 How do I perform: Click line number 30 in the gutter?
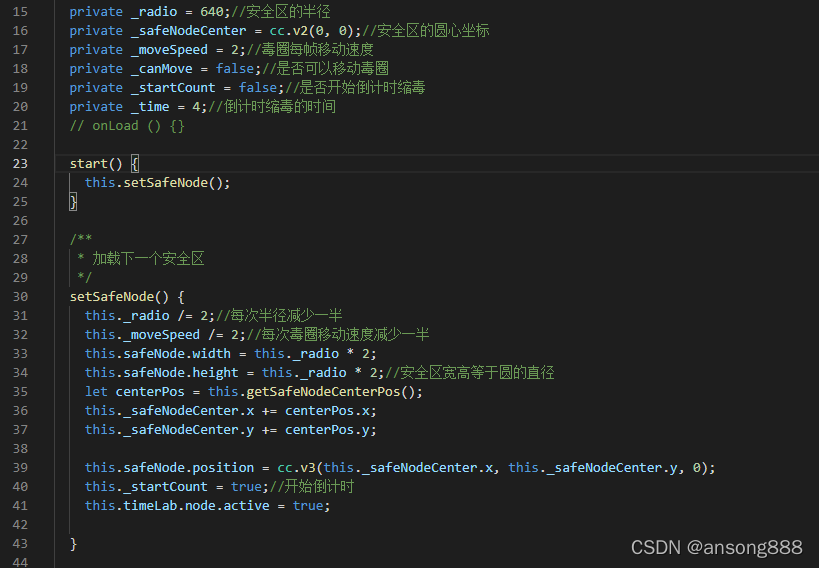[x=20, y=297]
